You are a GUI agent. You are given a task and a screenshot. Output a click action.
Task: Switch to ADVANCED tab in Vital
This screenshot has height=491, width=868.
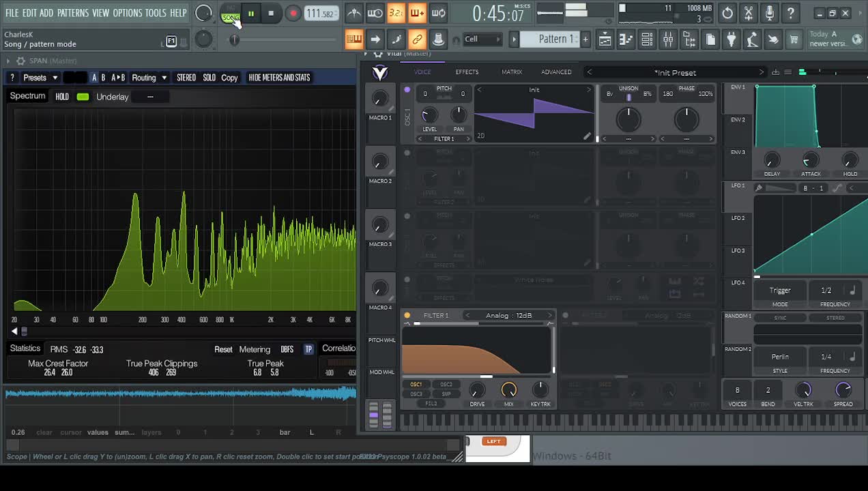[556, 72]
